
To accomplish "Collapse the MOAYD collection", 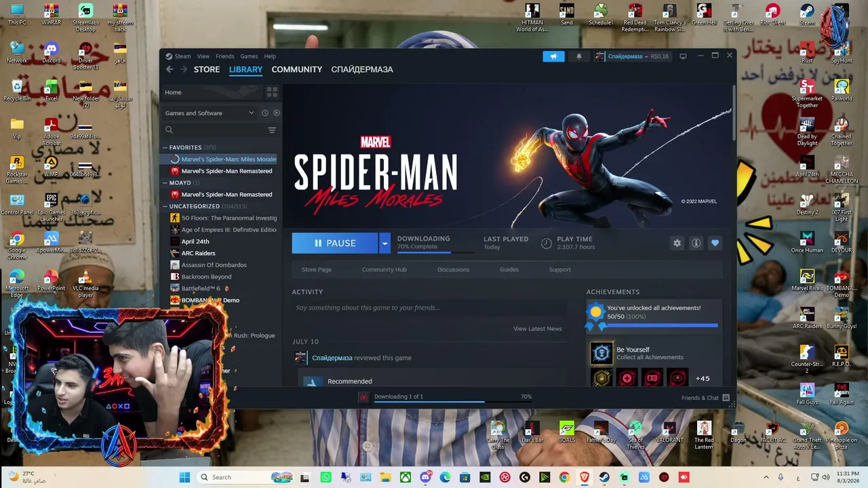I will tap(165, 182).
